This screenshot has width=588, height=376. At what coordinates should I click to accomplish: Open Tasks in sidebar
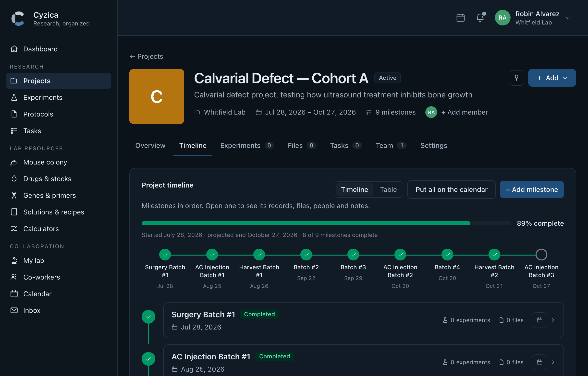point(59,131)
